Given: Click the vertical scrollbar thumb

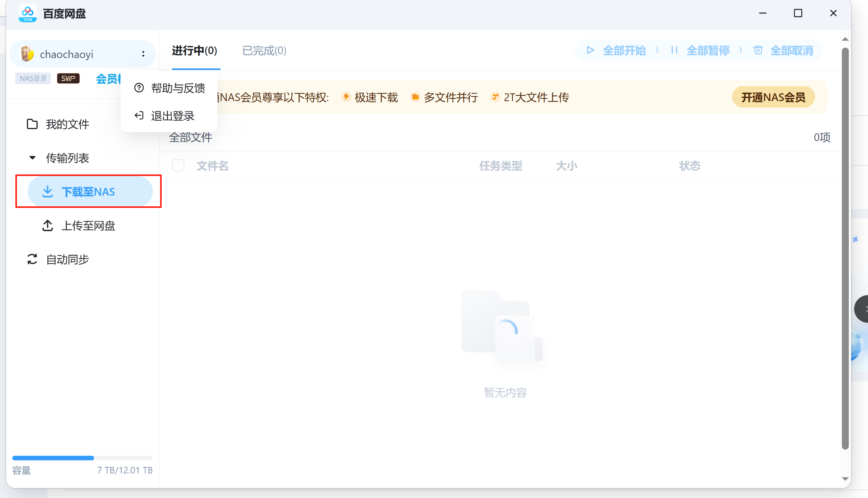Looking at the screenshot, I should coord(845,248).
